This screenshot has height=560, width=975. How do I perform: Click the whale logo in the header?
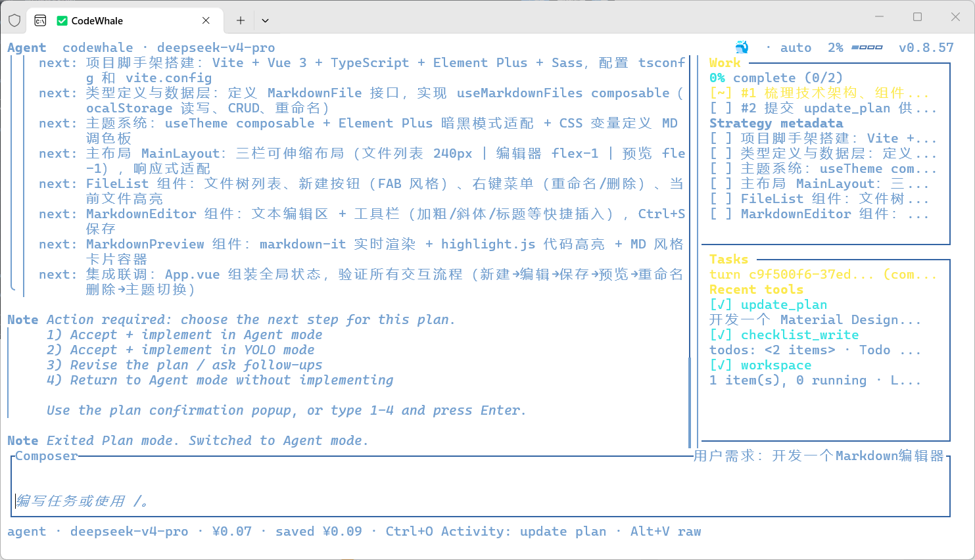tap(742, 47)
